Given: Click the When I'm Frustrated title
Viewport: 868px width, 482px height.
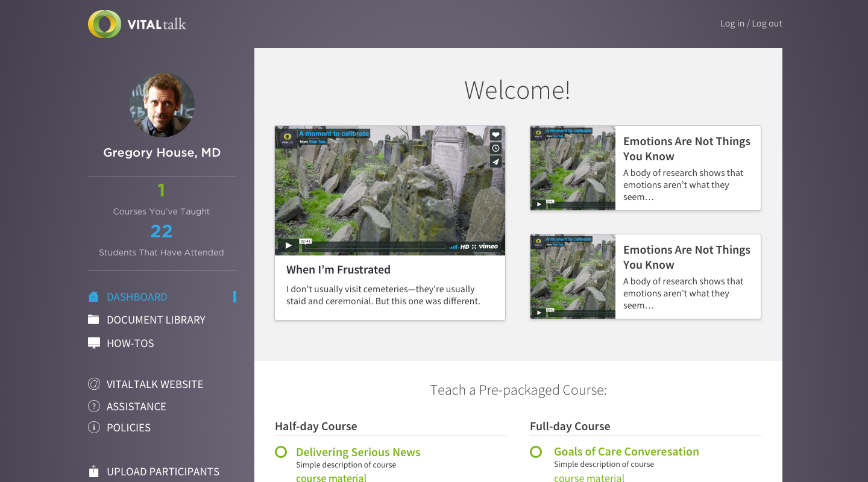Looking at the screenshot, I should [338, 269].
